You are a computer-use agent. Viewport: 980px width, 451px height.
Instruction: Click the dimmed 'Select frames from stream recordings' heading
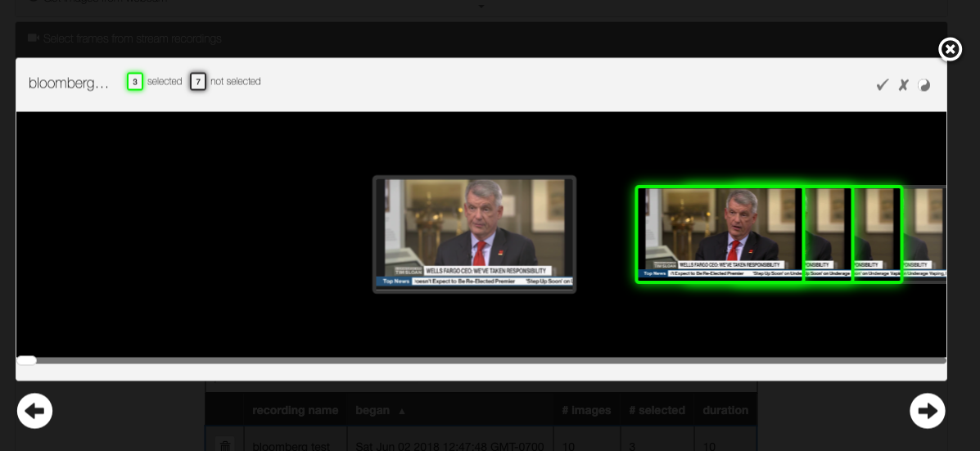point(132,38)
